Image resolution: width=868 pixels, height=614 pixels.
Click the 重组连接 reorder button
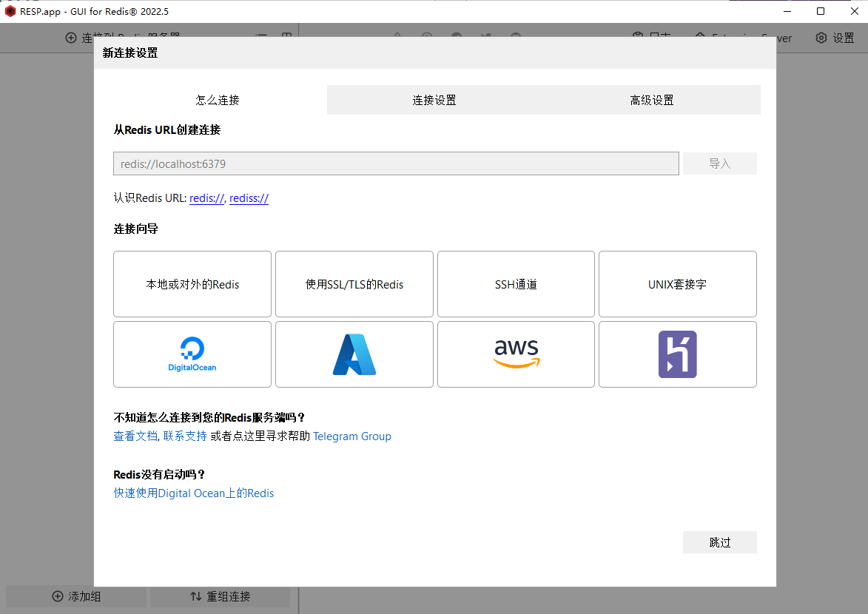coord(221,596)
